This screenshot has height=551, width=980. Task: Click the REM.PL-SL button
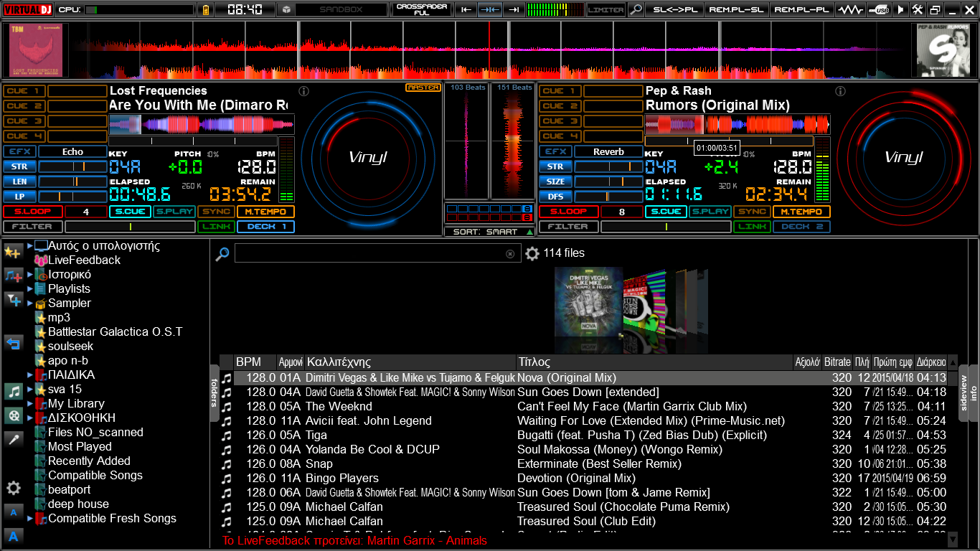[x=738, y=10]
